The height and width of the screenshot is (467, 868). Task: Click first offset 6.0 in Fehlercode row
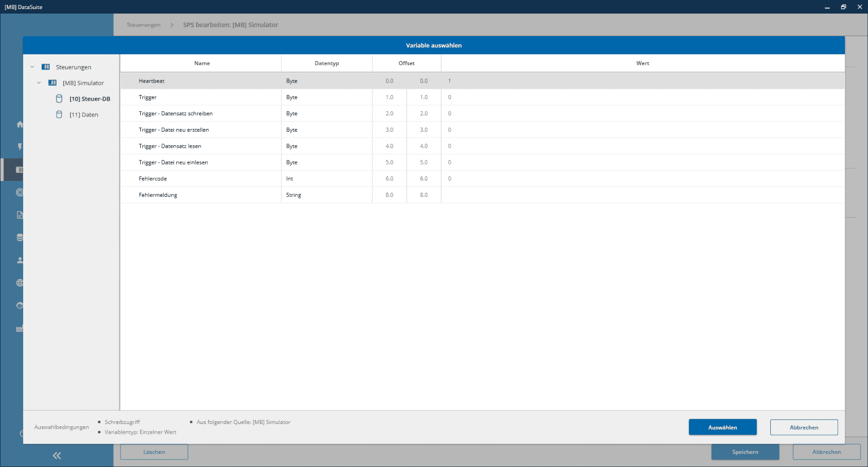pos(389,179)
